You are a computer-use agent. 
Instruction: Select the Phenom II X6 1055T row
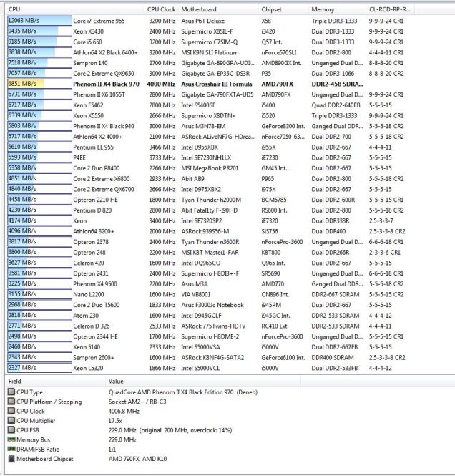coord(211,94)
